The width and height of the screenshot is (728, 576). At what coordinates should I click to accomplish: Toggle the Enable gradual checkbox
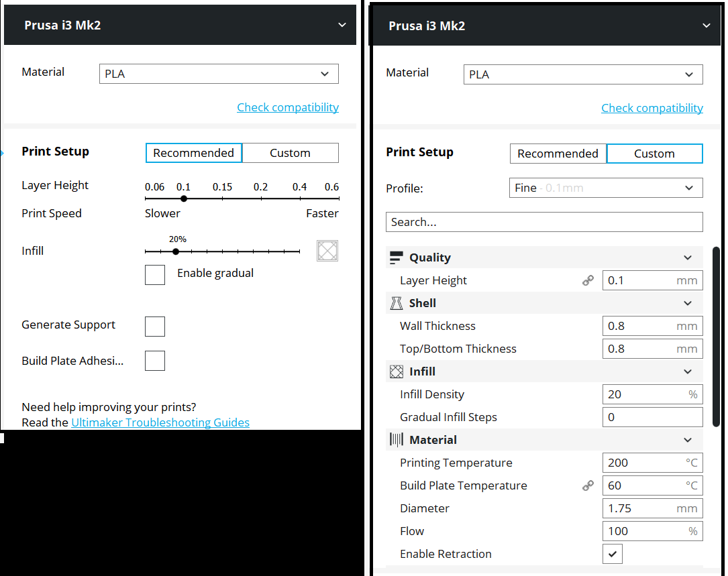[155, 275]
